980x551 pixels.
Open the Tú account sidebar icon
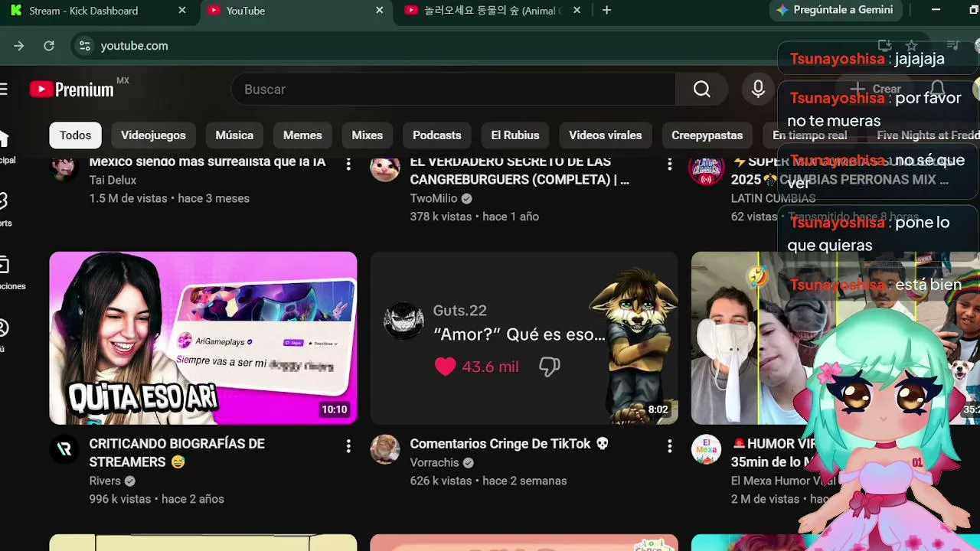tap(4, 334)
